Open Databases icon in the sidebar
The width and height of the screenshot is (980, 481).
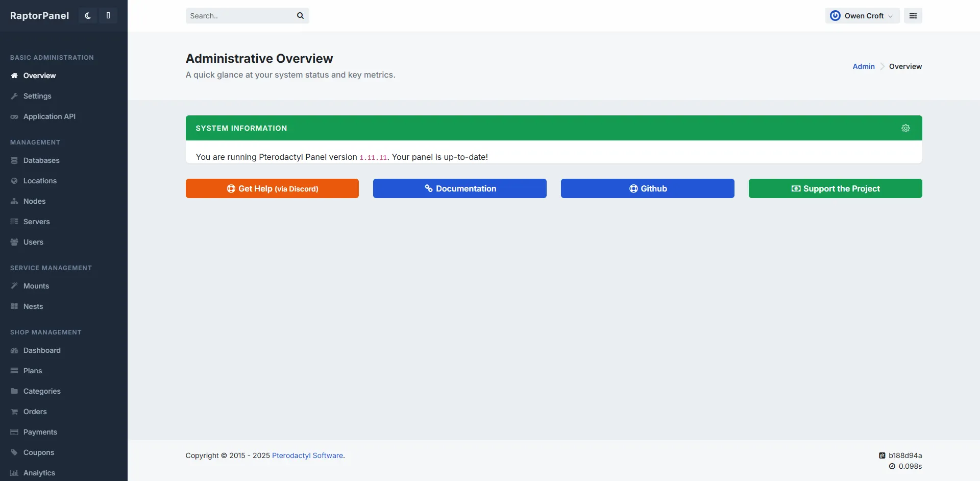point(14,160)
